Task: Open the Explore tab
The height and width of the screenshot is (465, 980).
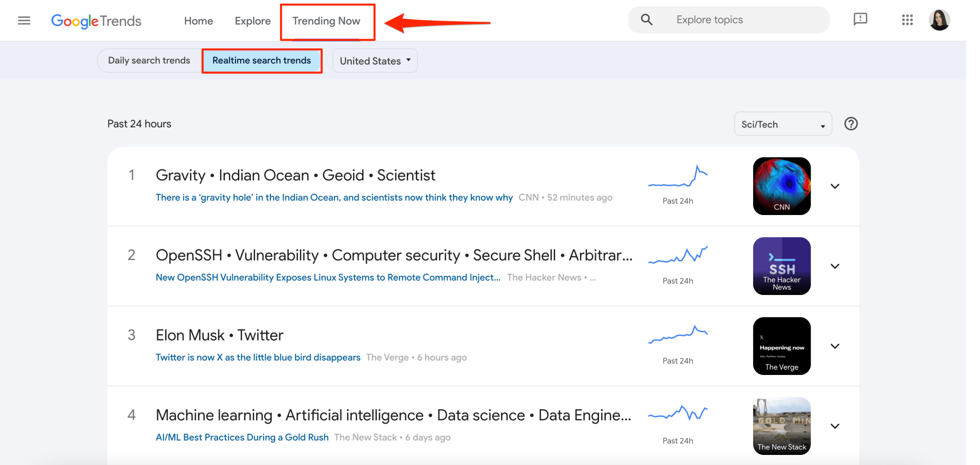Action: (253, 21)
